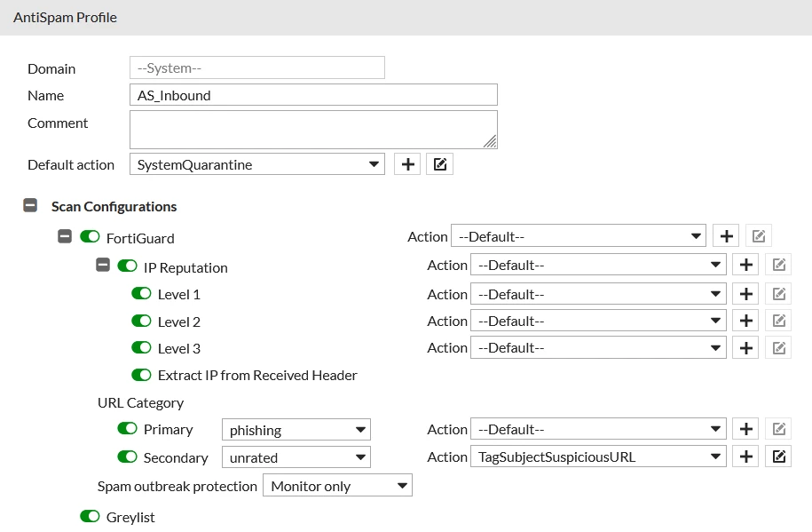
Task: Add a new Default action profile
Action: (407, 164)
